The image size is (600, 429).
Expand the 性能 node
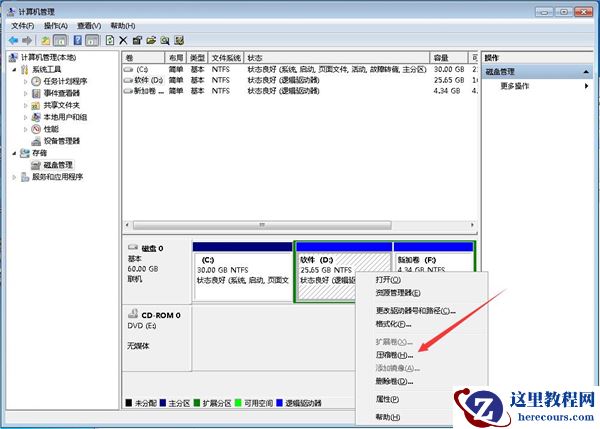pyautogui.click(x=26, y=129)
